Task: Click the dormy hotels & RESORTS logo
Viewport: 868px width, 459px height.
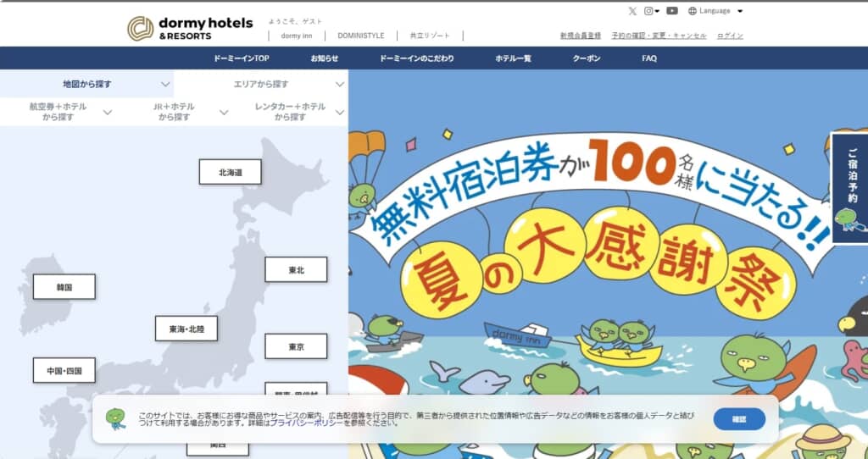Action: 190,28
